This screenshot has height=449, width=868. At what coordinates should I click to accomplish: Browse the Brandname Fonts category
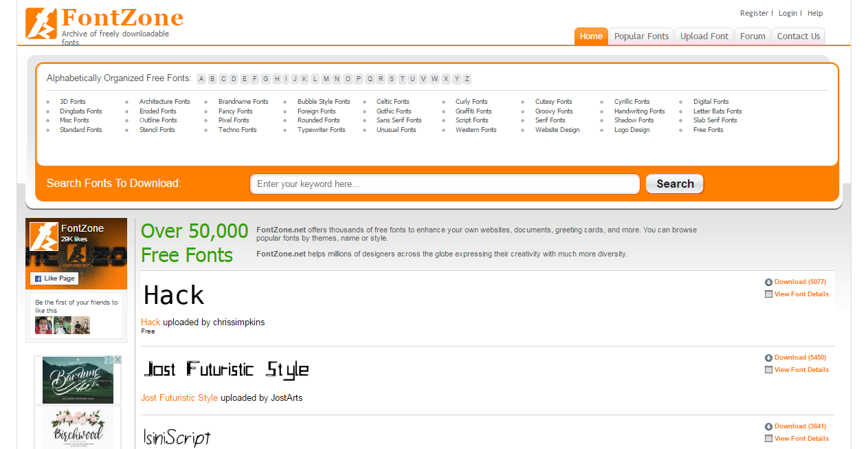(x=243, y=102)
